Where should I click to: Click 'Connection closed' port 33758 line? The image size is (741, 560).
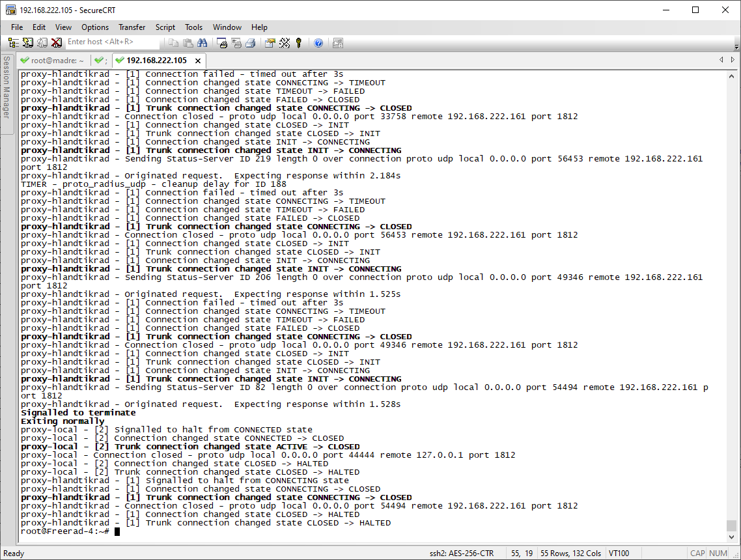point(299,117)
